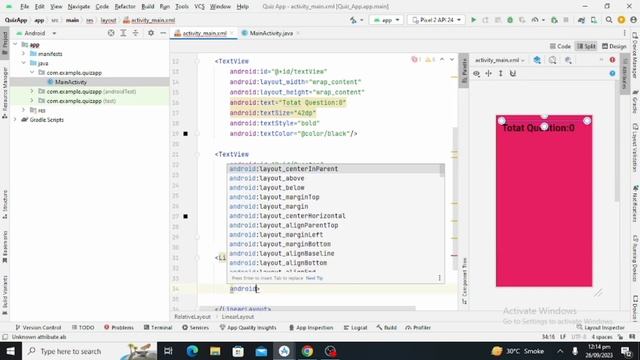This screenshot has width=640, height=360.
Task: Open Microsoft Edge from taskbar
Action: tap(192, 351)
